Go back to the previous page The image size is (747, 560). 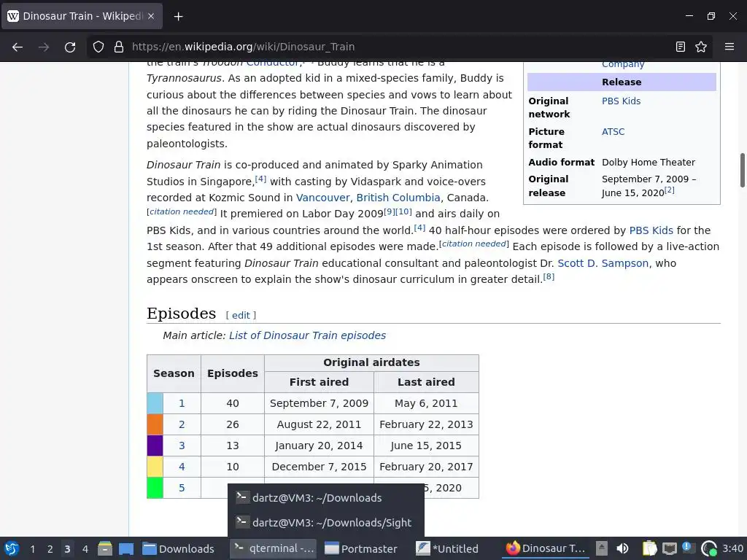18,47
